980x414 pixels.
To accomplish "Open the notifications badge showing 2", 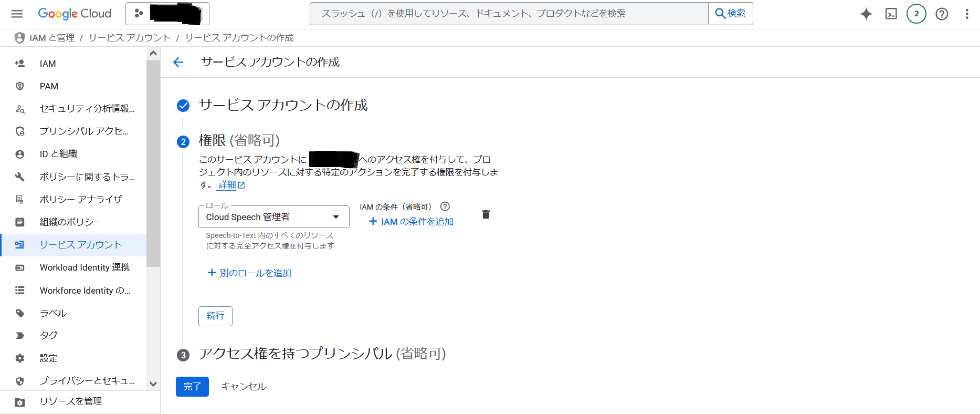I will tap(916, 14).
